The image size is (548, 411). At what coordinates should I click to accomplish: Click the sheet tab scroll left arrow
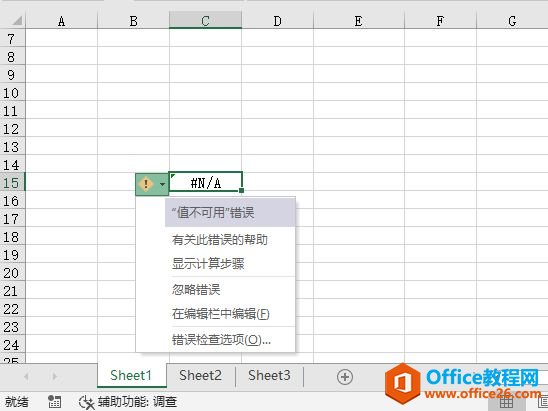point(27,376)
